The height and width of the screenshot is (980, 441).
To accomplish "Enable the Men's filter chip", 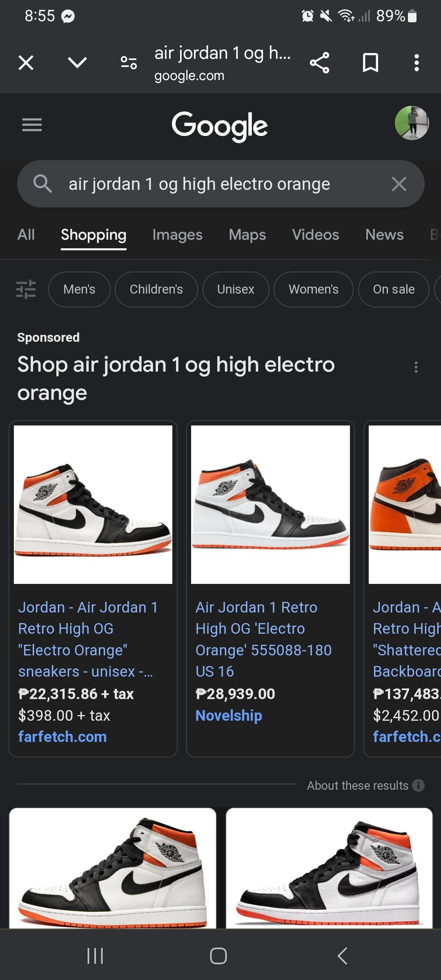I will 79,290.
